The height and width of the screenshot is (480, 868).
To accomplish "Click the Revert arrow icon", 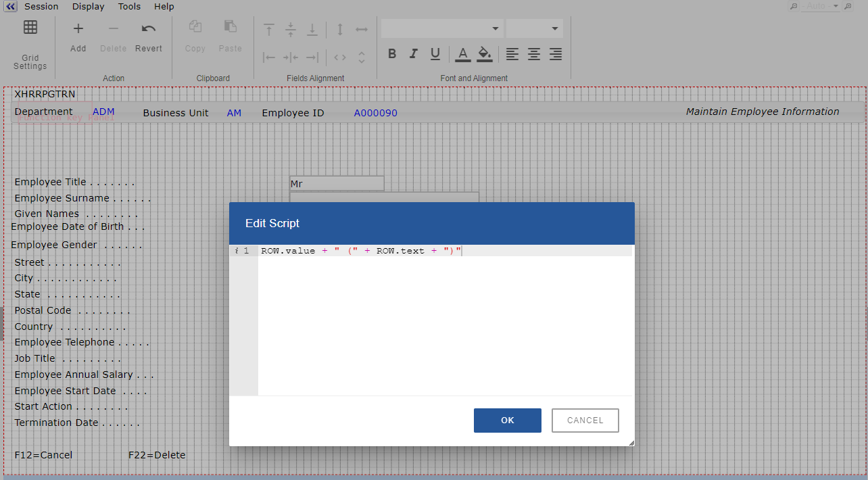I will (149, 28).
